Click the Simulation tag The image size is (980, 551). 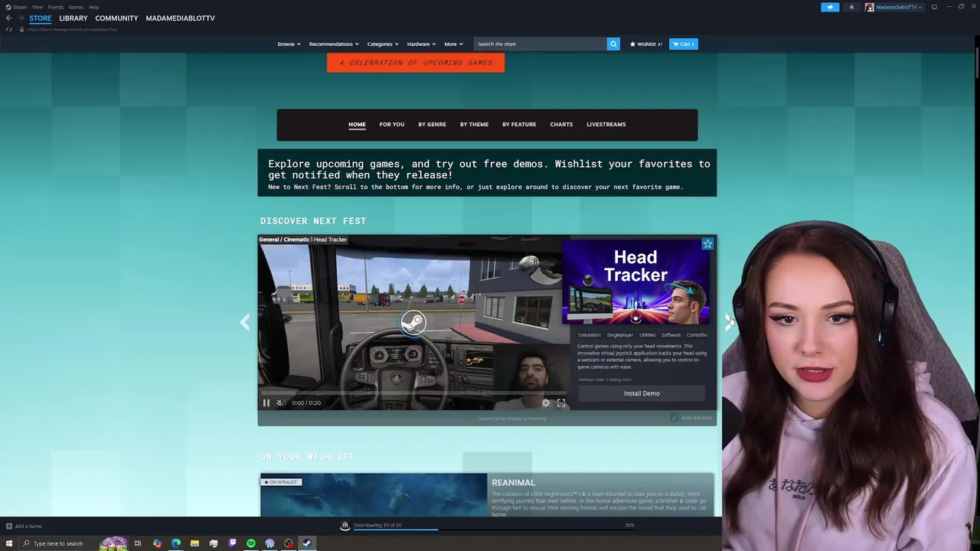click(590, 335)
